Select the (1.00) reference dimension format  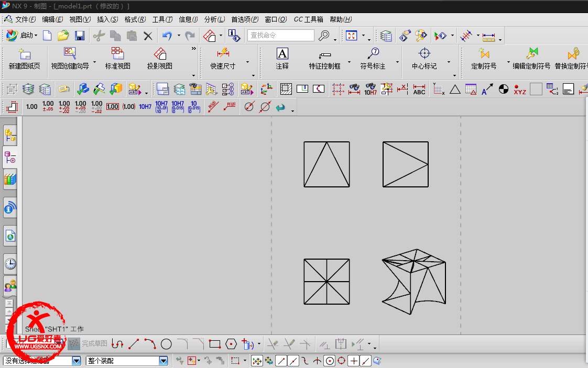(x=128, y=107)
